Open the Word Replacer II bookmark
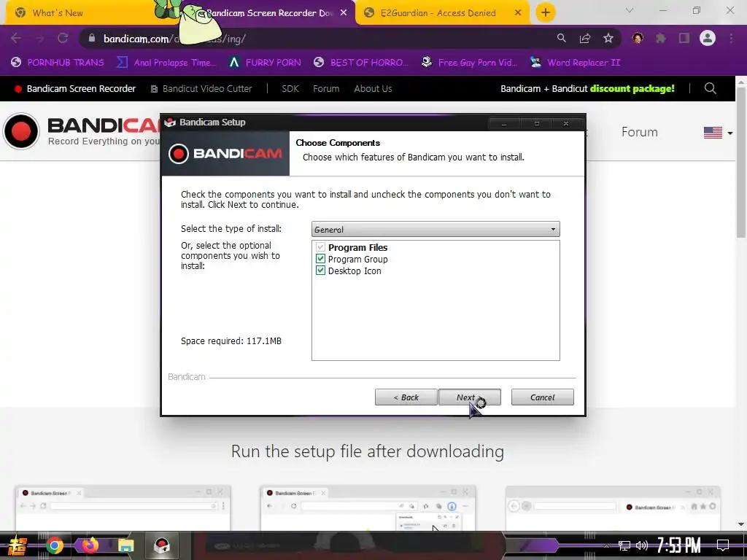747x560 pixels. coord(576,63)
